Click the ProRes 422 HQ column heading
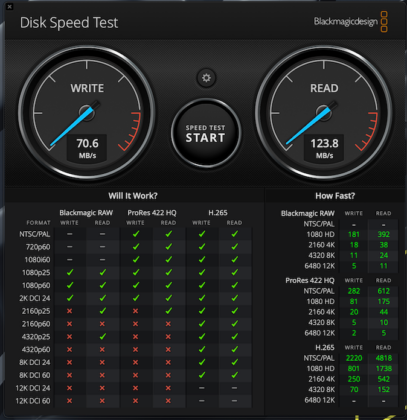Viewport: 407px width, 420px height. point(152,213)
